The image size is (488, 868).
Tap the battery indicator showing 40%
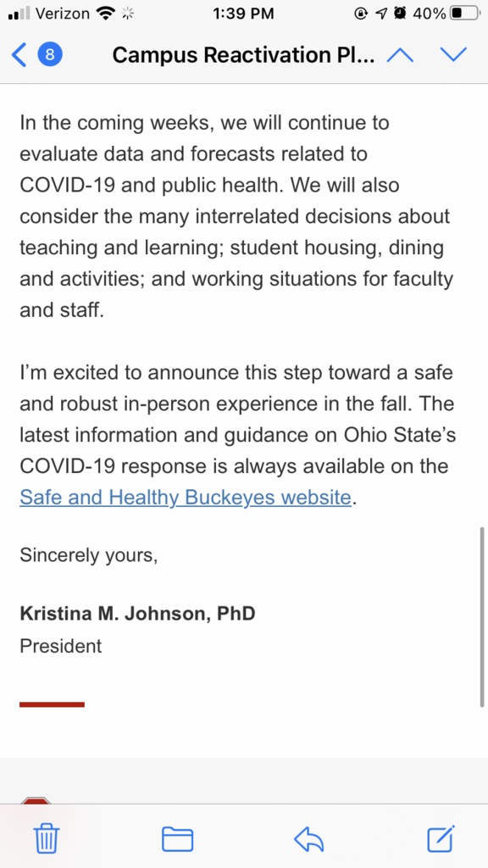[x=444, y=14]
